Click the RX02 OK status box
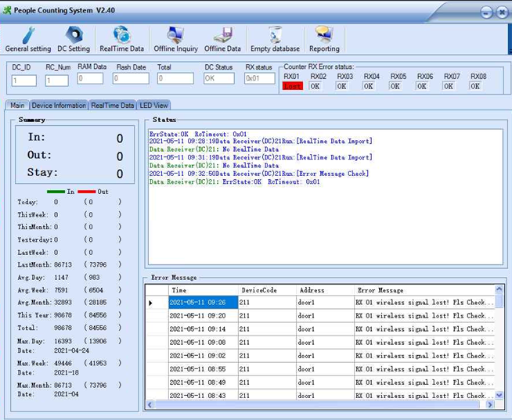 [316, 86]
